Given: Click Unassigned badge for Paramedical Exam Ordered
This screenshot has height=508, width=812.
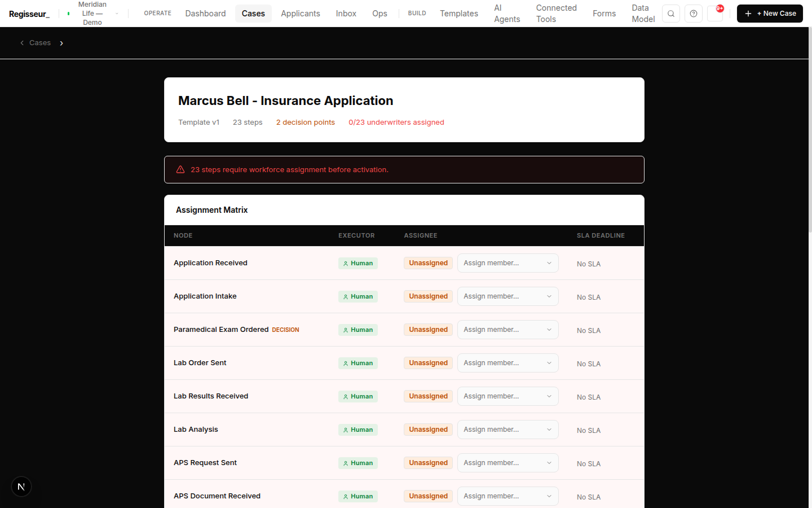Looking at the screenshot, I should coord(429,330).
